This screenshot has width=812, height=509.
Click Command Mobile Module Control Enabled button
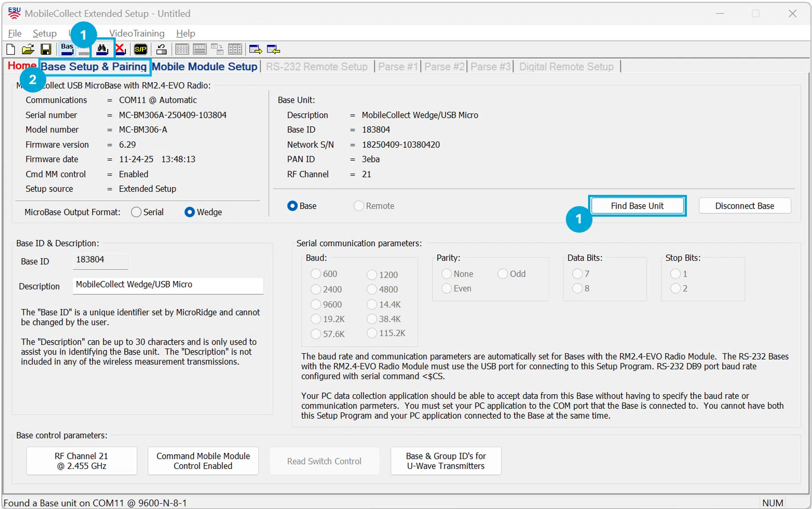(x=203, y=461)
